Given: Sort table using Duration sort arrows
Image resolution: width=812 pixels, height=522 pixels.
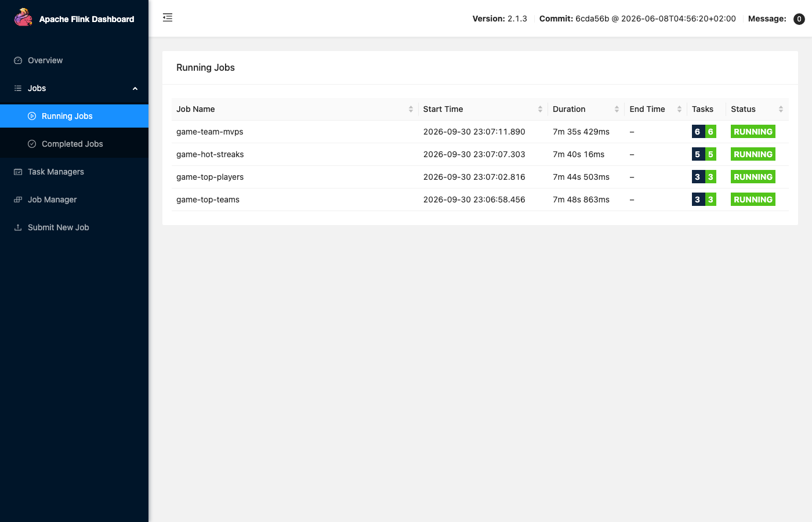Looking at the screenshot, I should point(617,109).
